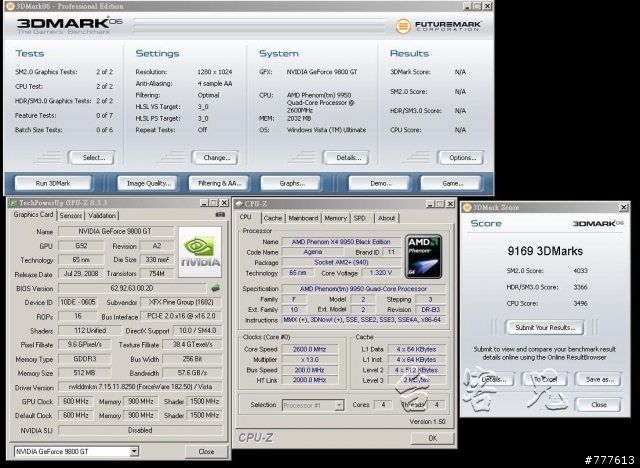Click the Bus Interface value in GPU-Z
The height and width of the screenshot is (468, 640).
[181, 316]
